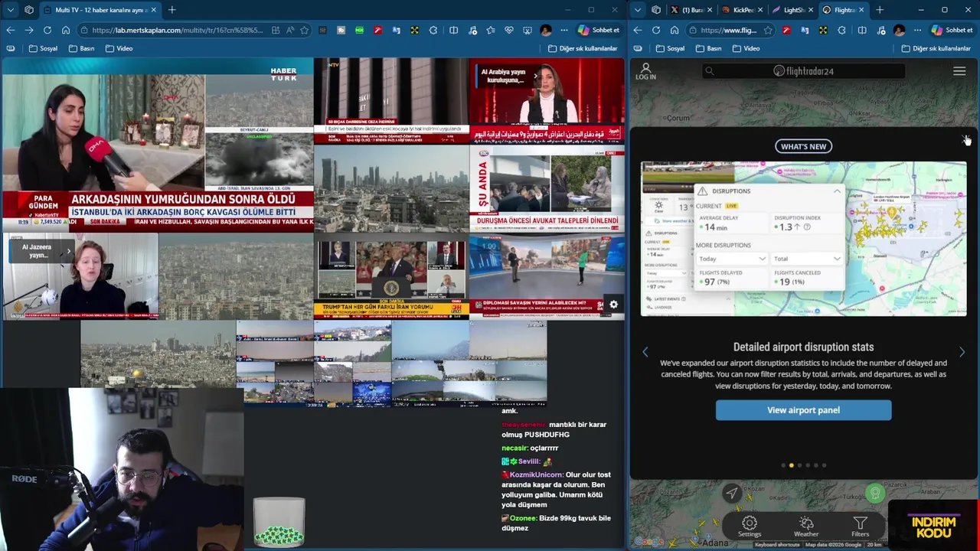
Task: Go back in left browser window
Action: pyautogui.click(x=11, y=30)
